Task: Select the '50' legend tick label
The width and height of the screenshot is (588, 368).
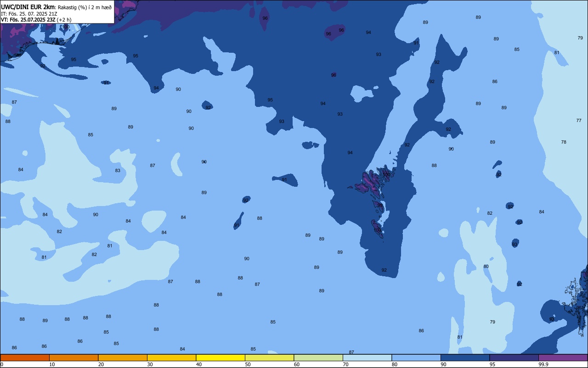Action: 248,364
